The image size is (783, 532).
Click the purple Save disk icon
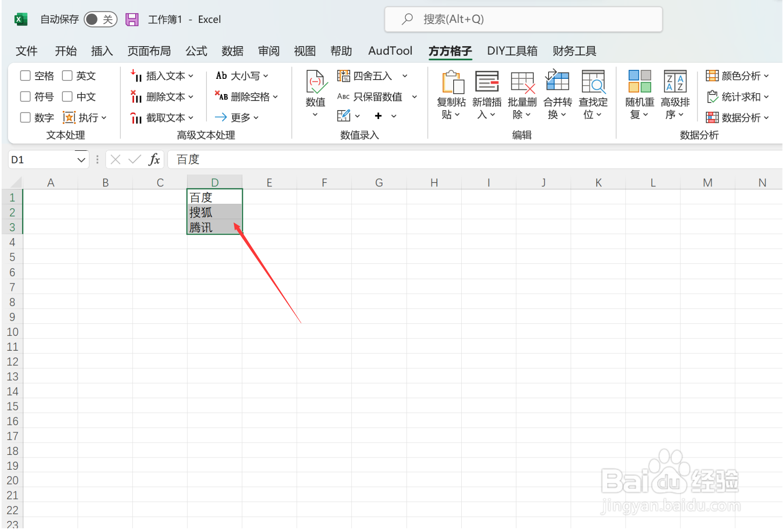point(132,19)
